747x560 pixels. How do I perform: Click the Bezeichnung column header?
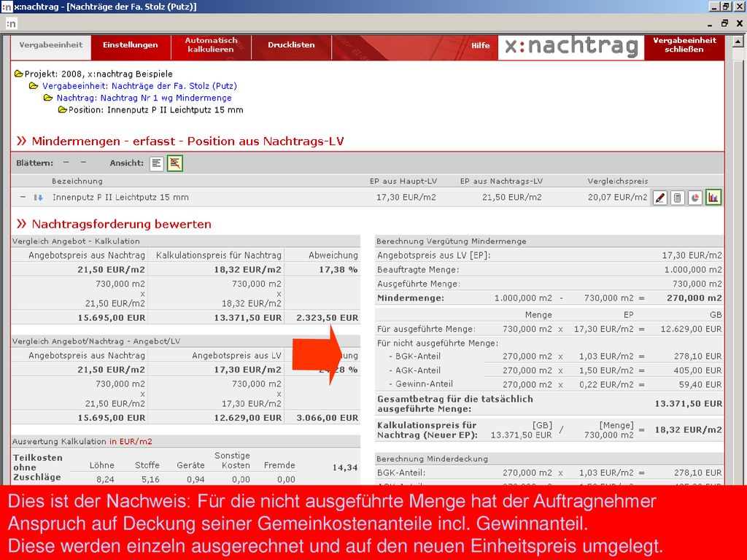pyautogui.click(x=77, y=181)
